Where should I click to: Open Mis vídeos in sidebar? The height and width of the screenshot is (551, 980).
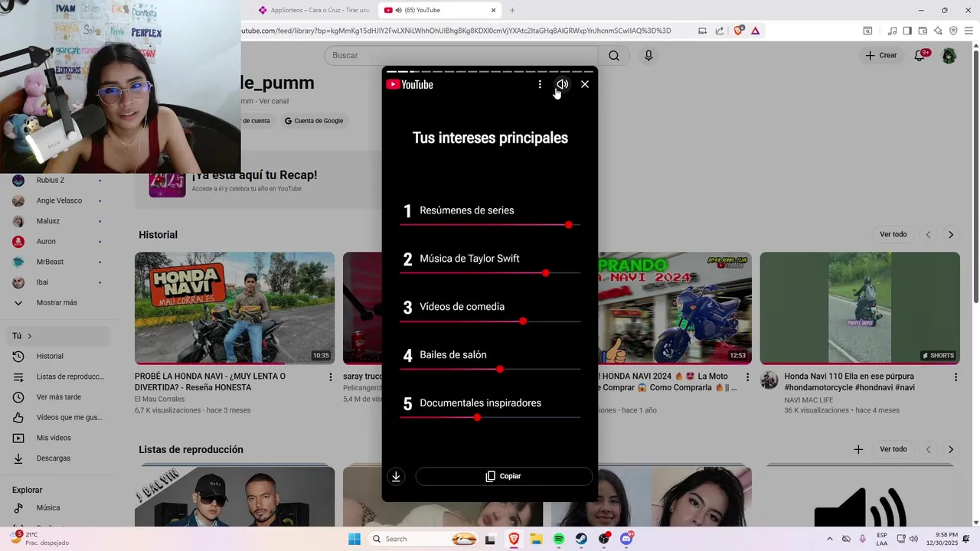coord(58,438)
